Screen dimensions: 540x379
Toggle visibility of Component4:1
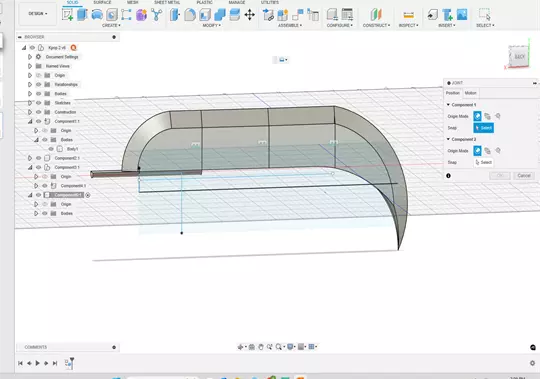(45, 186)
